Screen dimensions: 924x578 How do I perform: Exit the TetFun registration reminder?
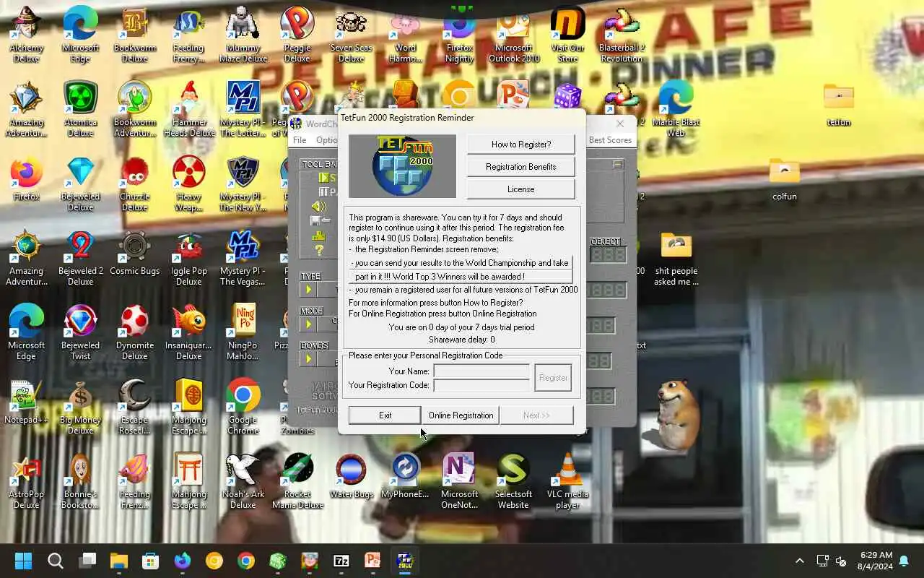tap(385, 415)
